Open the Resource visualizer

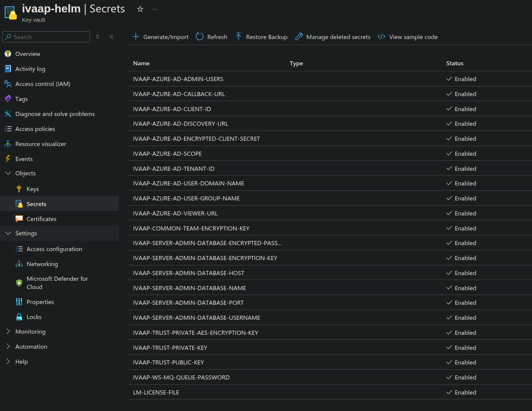40,144
